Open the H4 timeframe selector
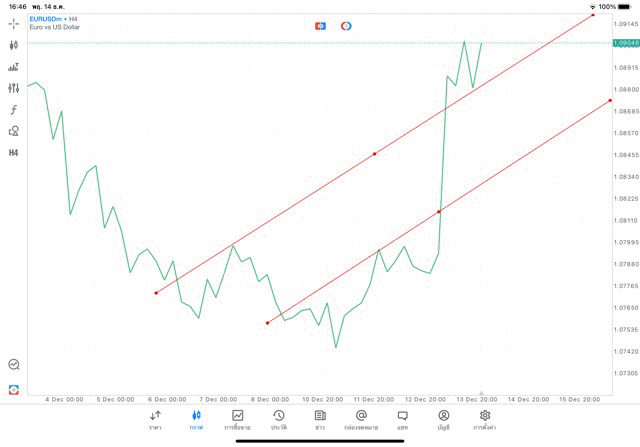 click(14, 153)
